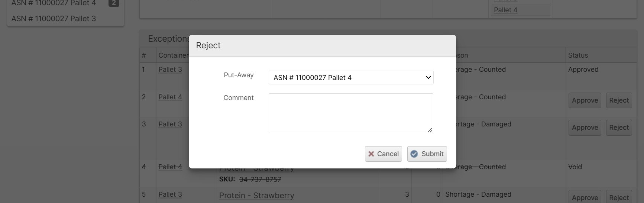Image resolution: width=644 pixels, height=203 pixels.
Task: Click the red X Cancel icon
Action: pos(371,154)
